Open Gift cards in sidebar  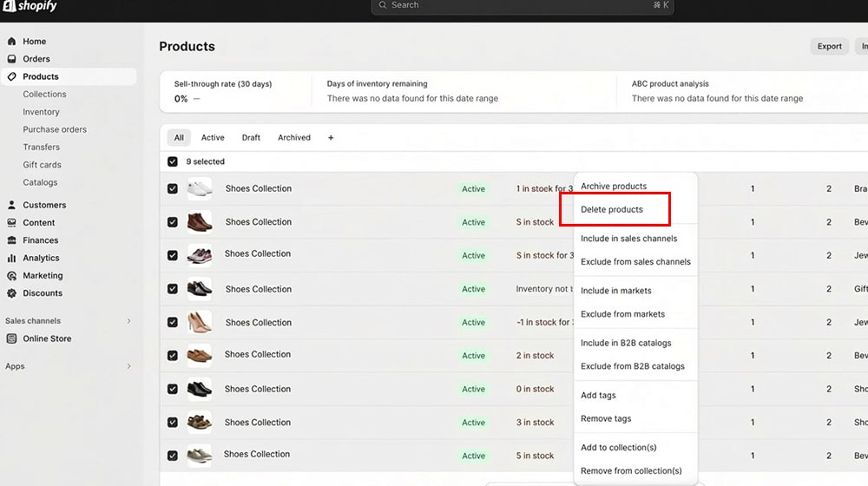pos(42,165)
